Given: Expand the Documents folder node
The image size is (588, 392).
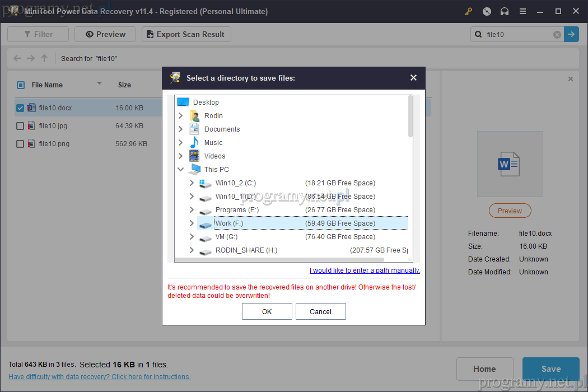Looking at the screenshot, I should click(x=180, y=129).
